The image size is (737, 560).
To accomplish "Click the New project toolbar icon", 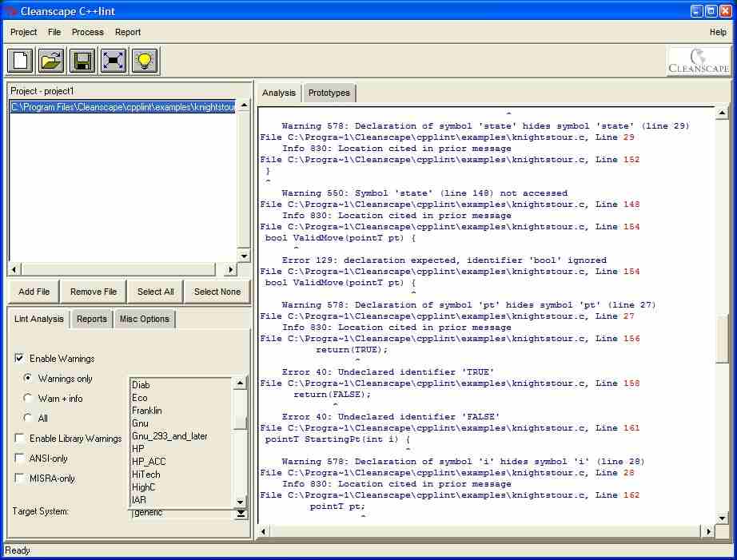I will click(x=20, y=61).
